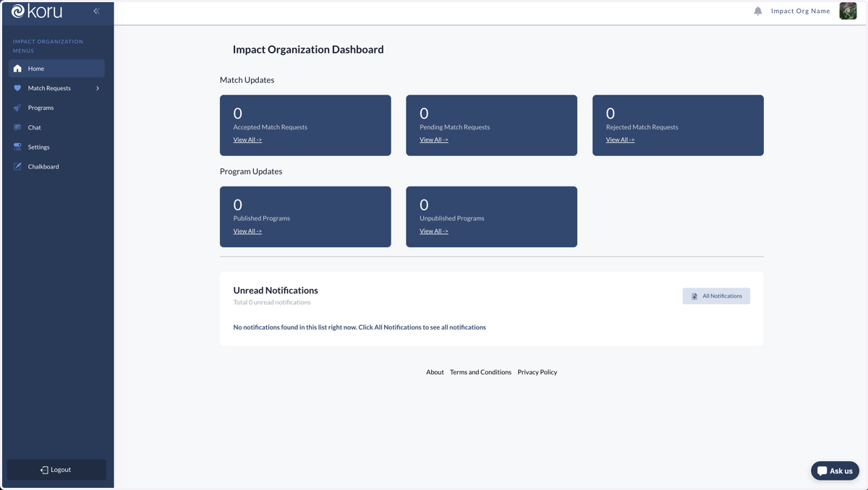View all Published Programs
Viewport: 868px width, 490px height.
[247, 231]
